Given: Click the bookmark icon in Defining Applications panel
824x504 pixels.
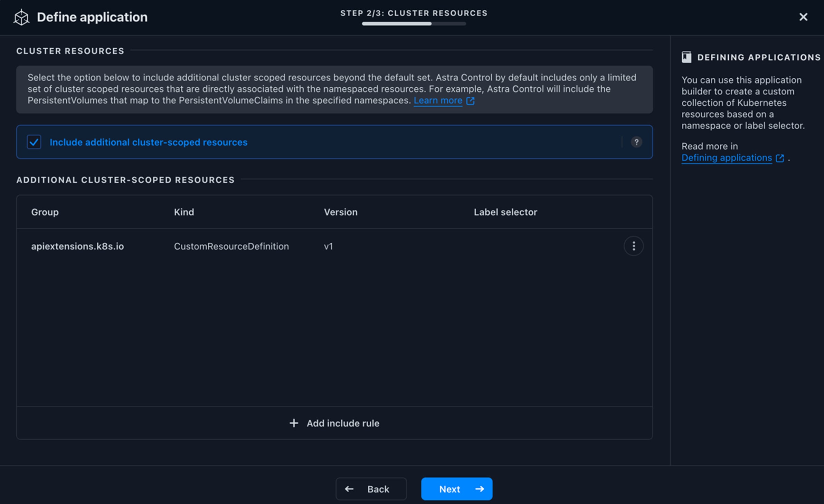Looking at the screenshot, I should click(x=686, y=57).
